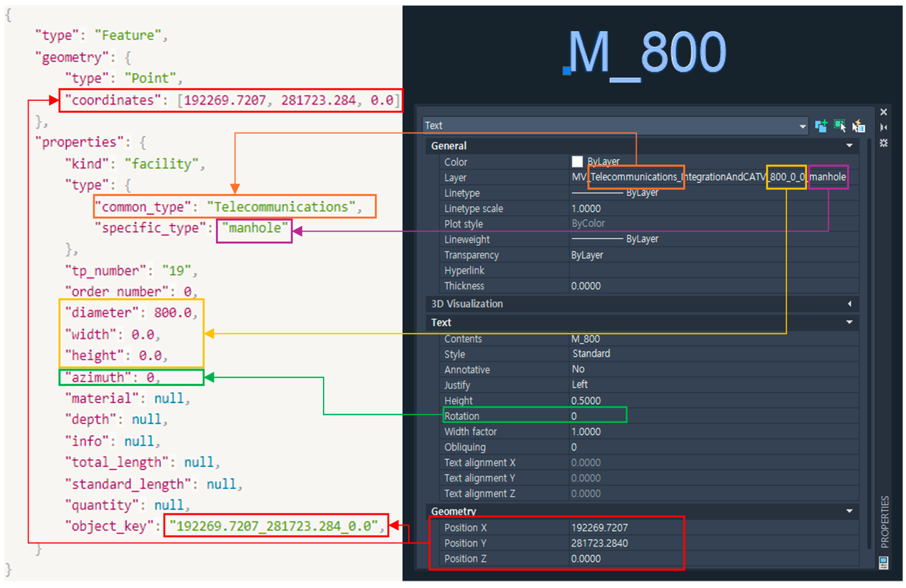Viewport: 906px width, 588px height.
Task: Click the Justify value Left
Action: pos(580,385)
